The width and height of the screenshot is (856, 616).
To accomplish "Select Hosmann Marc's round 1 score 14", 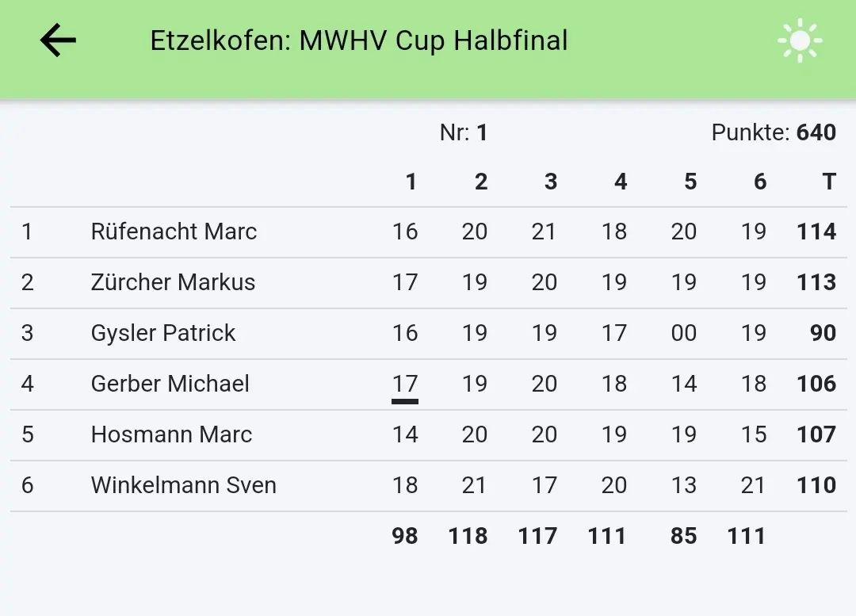I will click(405, 434).
